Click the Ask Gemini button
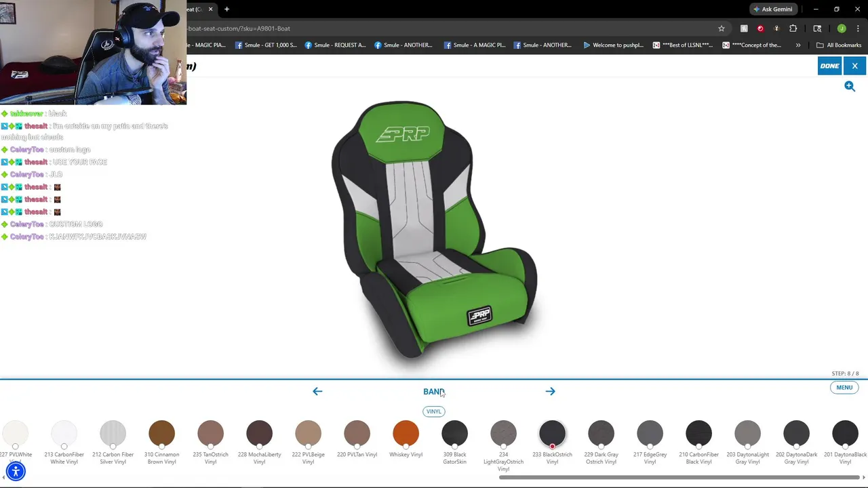Screen dimensions: 868x488 coord(772,9)
